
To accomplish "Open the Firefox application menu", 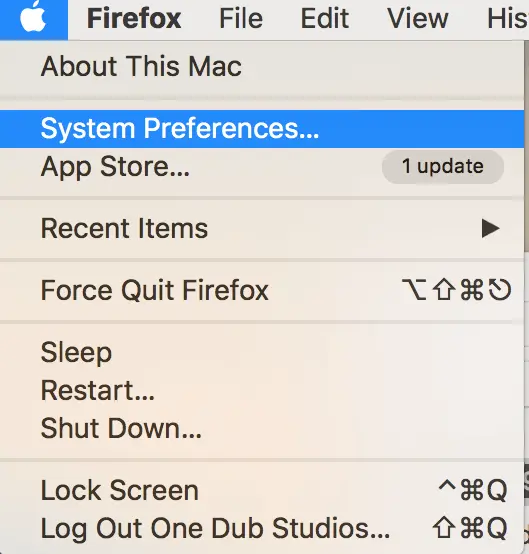I will point(134,18).
